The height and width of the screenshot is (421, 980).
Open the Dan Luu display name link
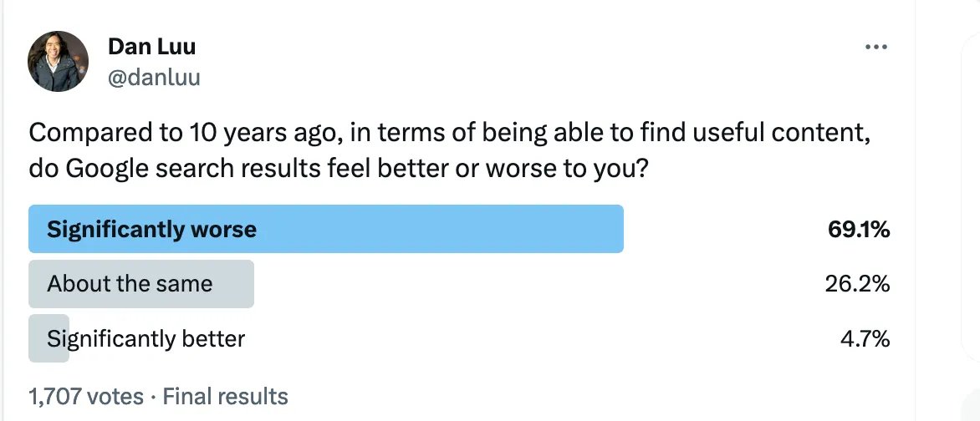click(x=151, y=48)
